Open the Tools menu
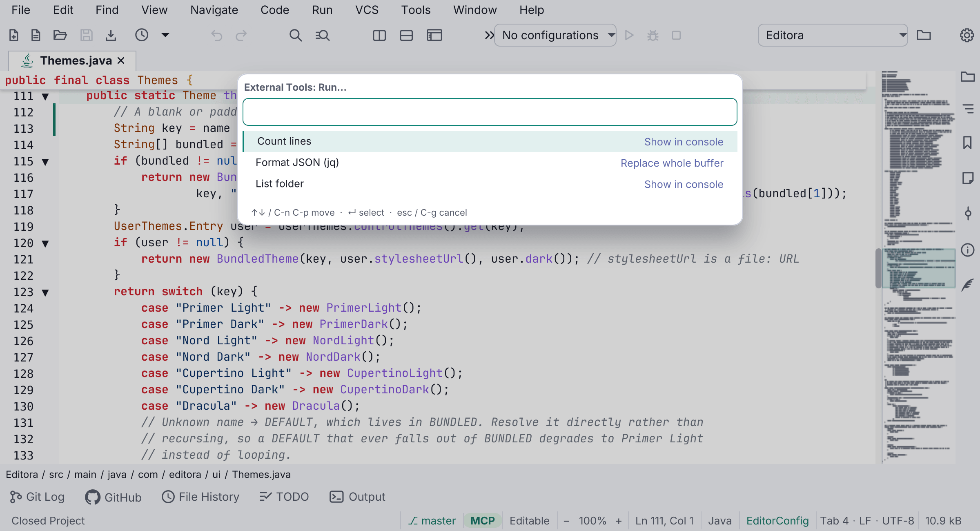Viewport: 980px width, 531px height. [x=416, y=10]
